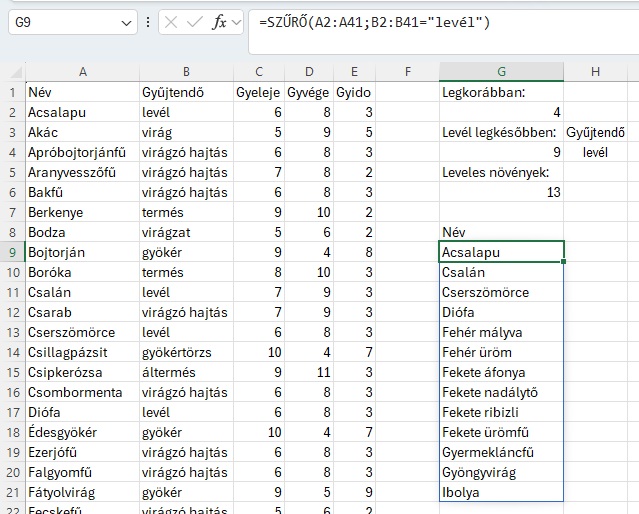Screen dimensions: 639x514
Task: Click the three-dot name box resize handle
Action: coord(148,22)
